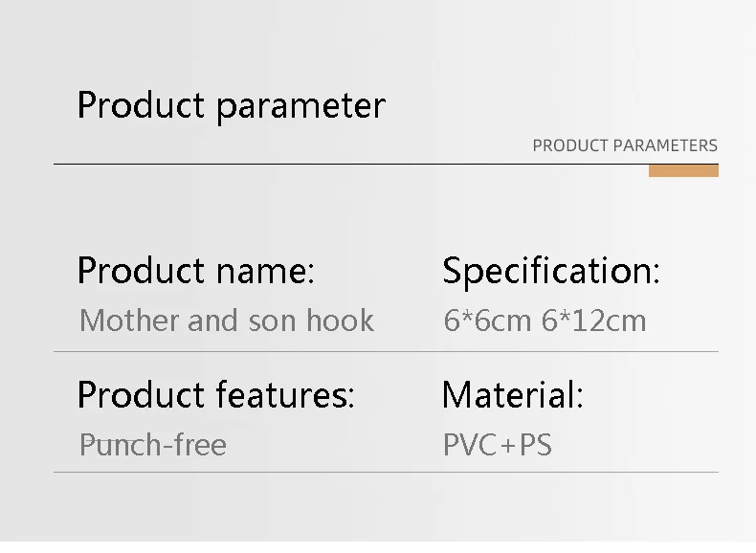Click the word 'son' in the product name

[x=273, y=321]
